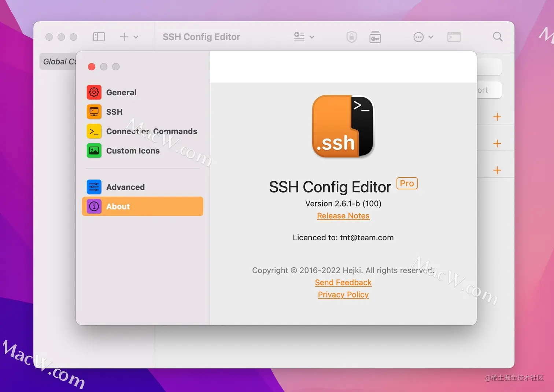Viewport: 554px width, 392px height.
Task: Click the Version 2.6.1-b (100) text
Action: [343, 204]
